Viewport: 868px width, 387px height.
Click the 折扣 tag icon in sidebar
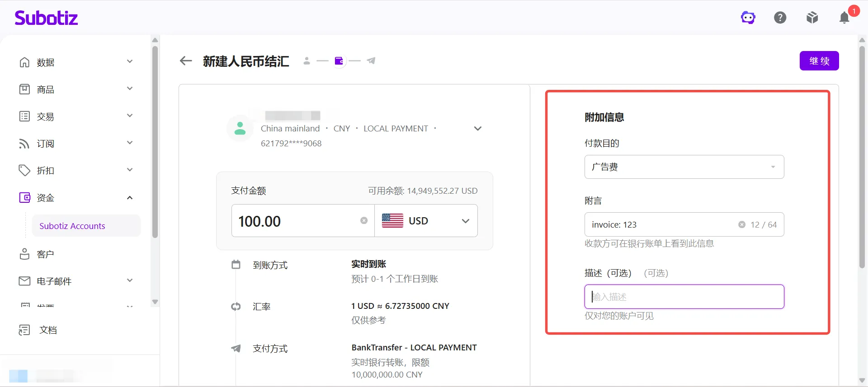(24, 170)
